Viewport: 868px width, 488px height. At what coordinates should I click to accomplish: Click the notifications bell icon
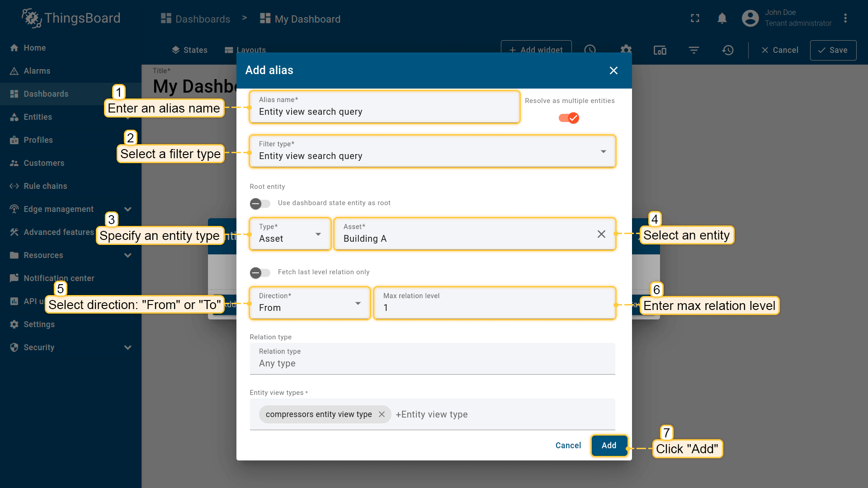coord(722,19)
